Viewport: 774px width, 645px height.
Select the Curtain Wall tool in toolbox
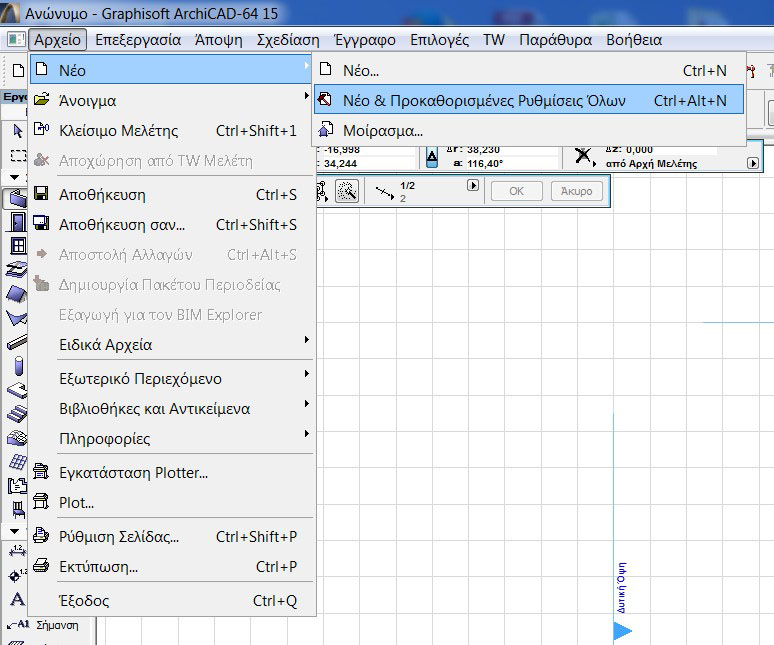tap(18, 462)
